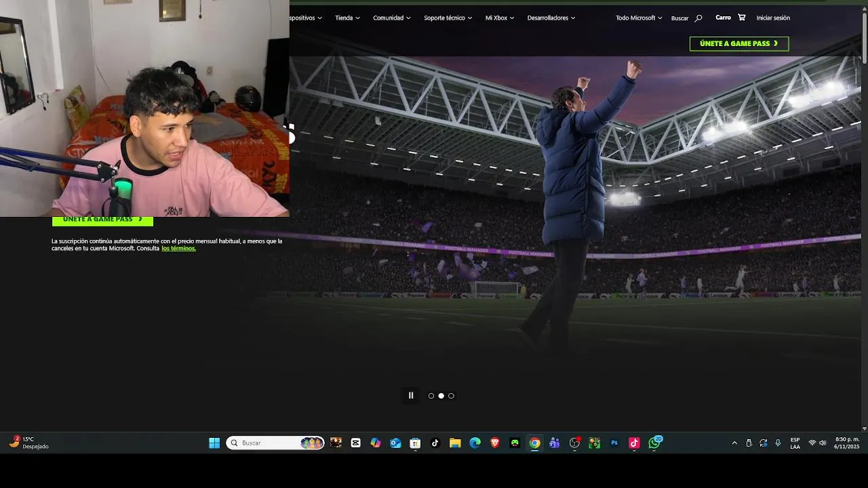Click the solid green ÚNETE A GAME PASS button
This screenshot has height=488, width=868.
point(102,220)
